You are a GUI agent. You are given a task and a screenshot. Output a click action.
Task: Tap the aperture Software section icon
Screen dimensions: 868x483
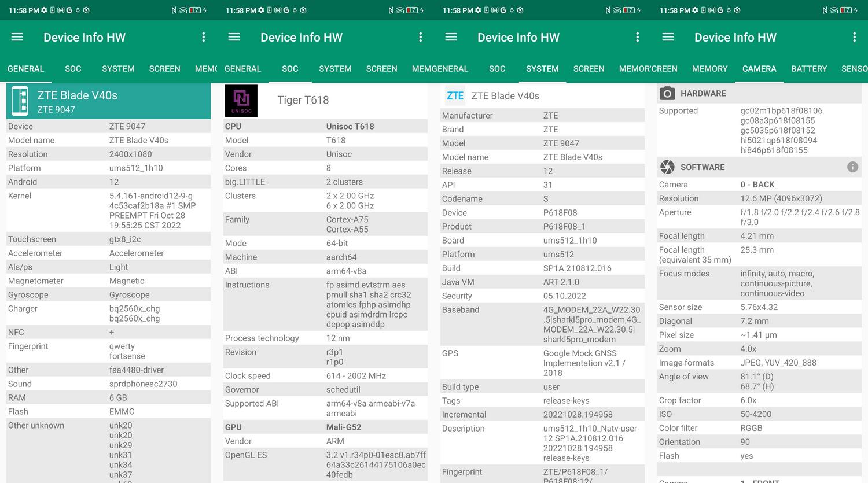pyautogui.click(x=667, y=167)
